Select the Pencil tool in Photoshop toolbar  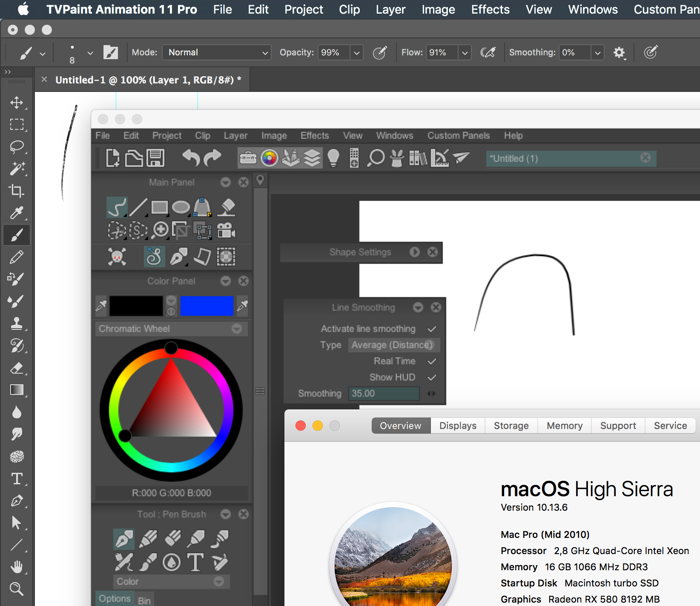coord(17,257)
